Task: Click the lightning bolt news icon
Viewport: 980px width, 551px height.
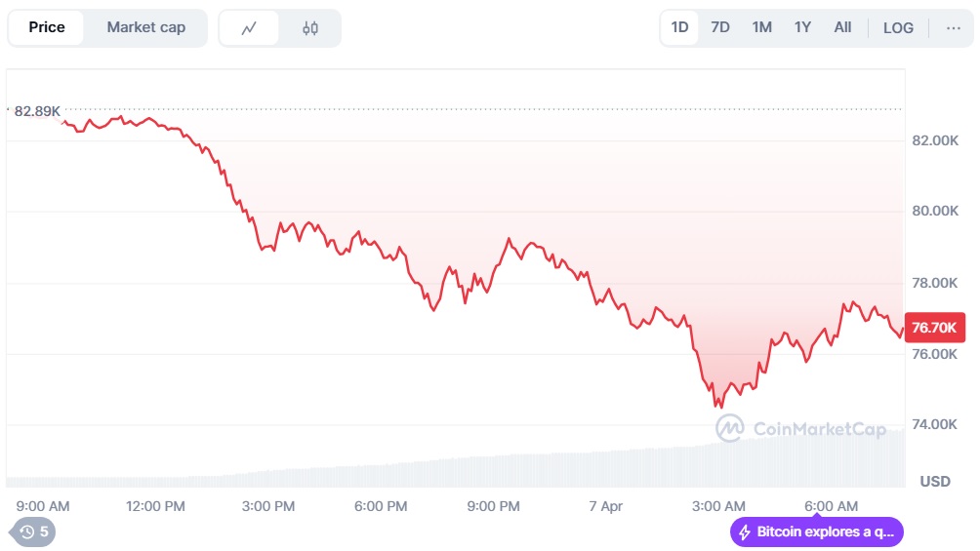Action: (745, 531)
